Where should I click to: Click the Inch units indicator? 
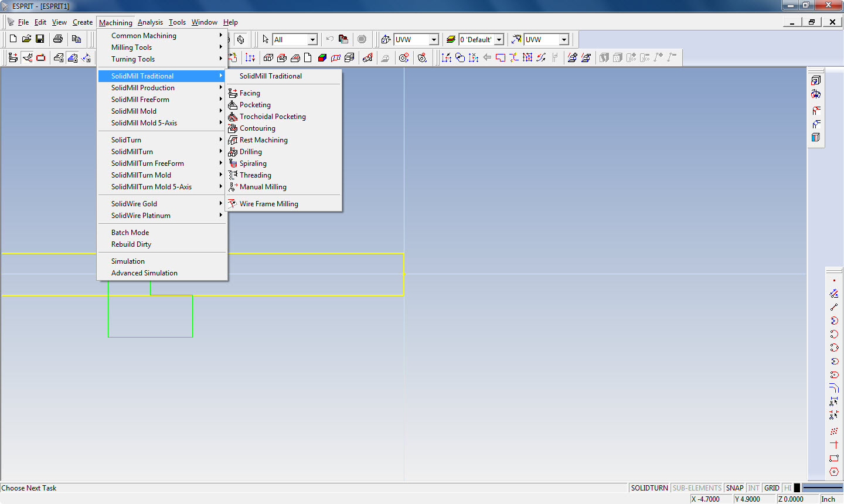click(831, 499)
